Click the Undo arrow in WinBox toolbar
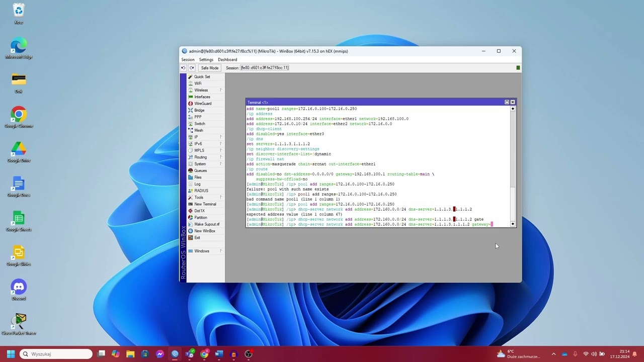This screenshot has width=644, height=362. point(183,68)
